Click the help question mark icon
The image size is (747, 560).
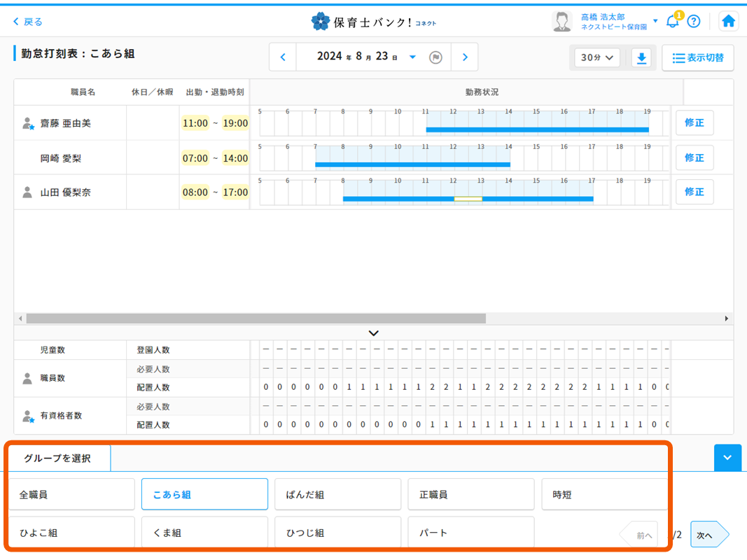pos(694,21)
